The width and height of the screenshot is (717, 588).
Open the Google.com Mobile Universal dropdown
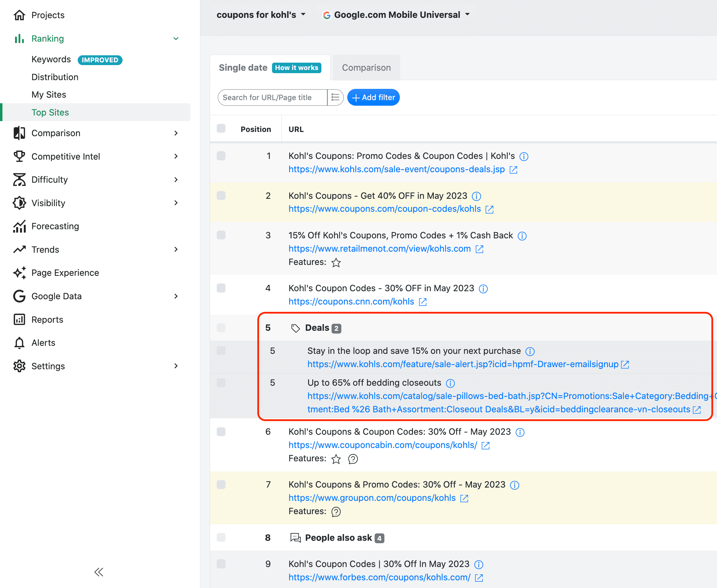coord(397,15)
